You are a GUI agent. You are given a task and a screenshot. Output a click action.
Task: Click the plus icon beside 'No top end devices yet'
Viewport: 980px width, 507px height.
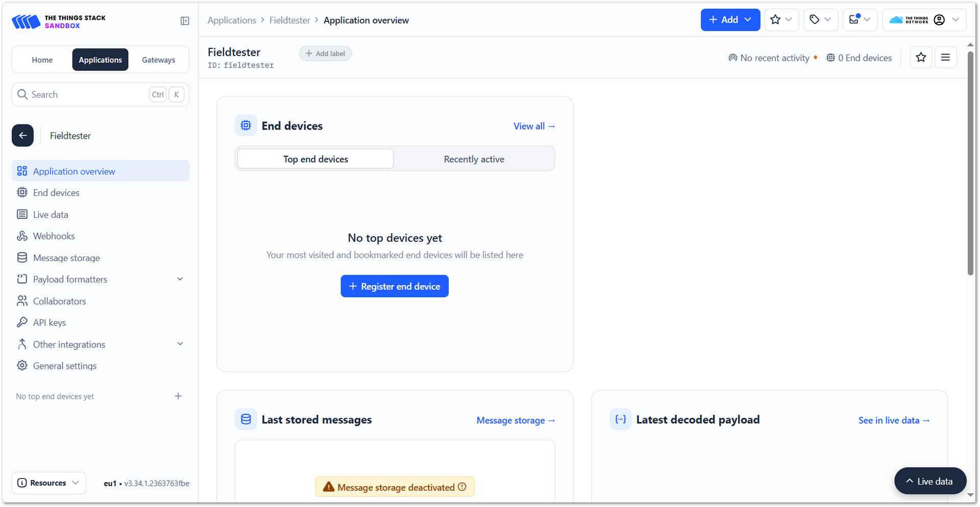pyautogui.click(x=178, y=396)
